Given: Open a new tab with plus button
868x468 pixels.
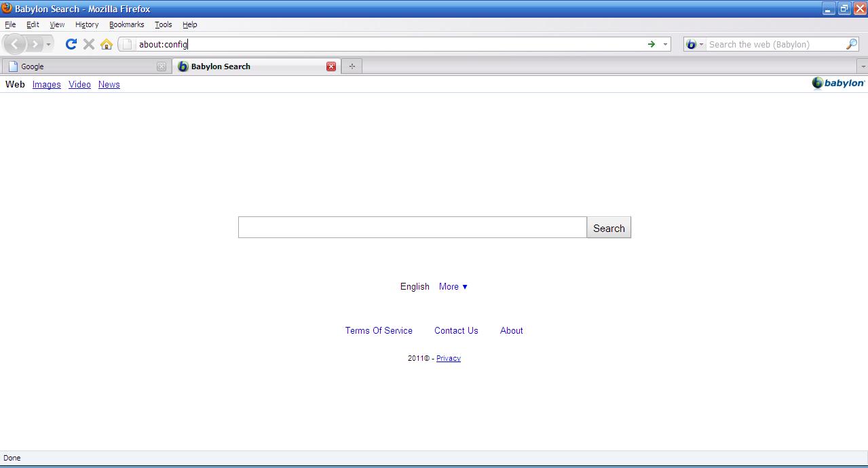Looking at the screenshot, I should [352, 66].
